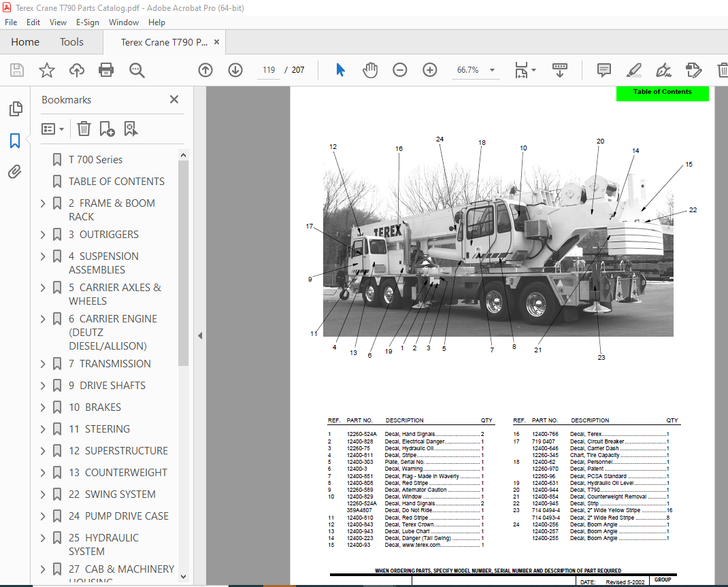Add this file to Starred
The height and width of the screenshot is (587, 728).
coord(46,70)
